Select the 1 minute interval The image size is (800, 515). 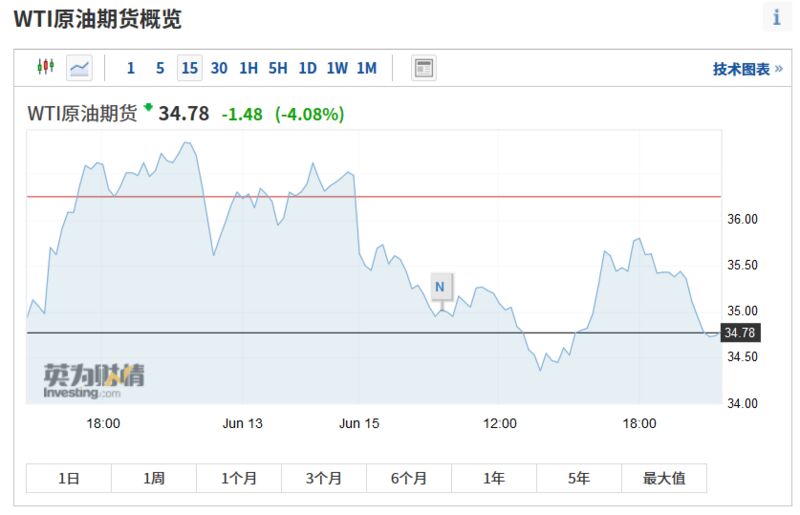click(130, 68)
